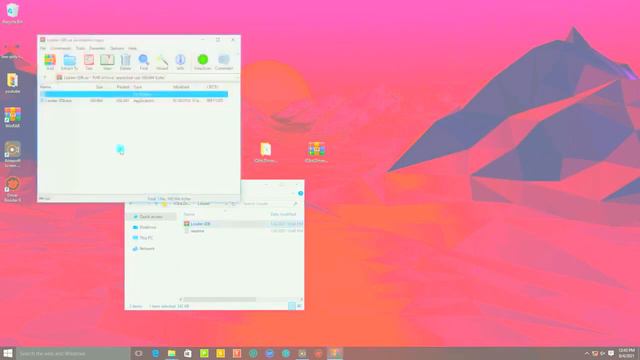This screenshot has height=360, width=640.
Task: Click the taskbar search box
Action: (73, 353)
